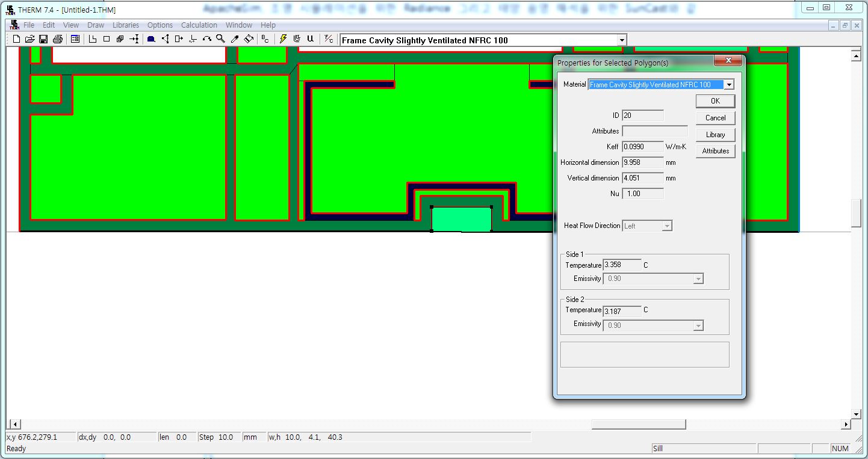Open the Libraries menu
This screenshot has height=459, width=868.
point(125,25)
